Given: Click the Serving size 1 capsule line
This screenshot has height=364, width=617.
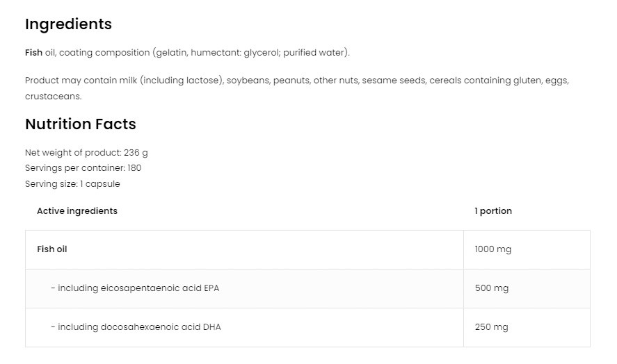Looking at the screenshot, I should pyautogui.click(x=72, y=184).
